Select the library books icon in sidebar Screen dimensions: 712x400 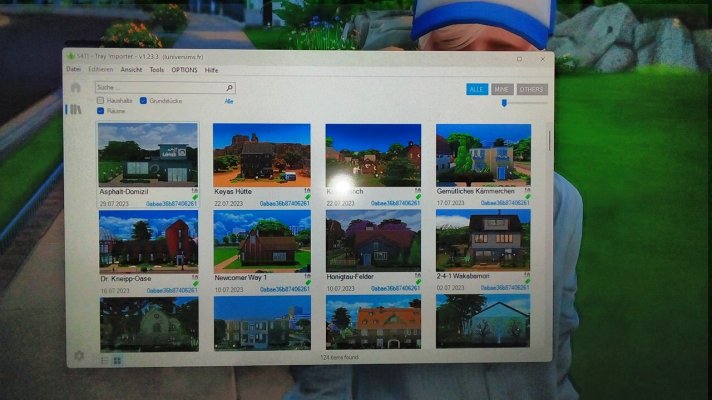(x=74, y=109)
